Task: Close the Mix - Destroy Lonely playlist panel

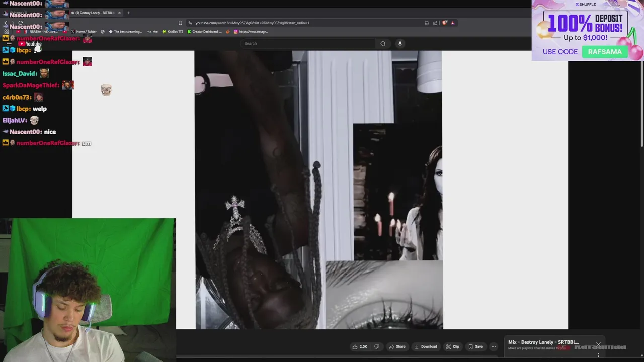Action: pos(598,344)
